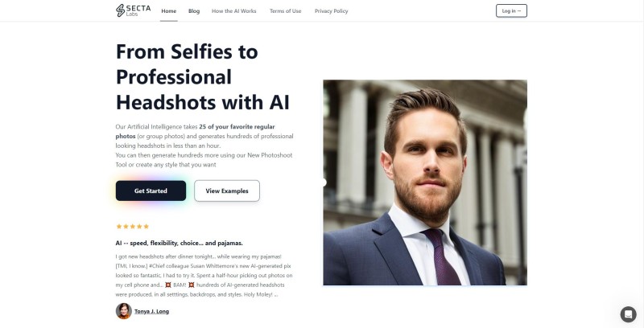Viewport: 644px width, 328px height.
Task: Click the left slider handle on headshot
Action: click(324, 182)
